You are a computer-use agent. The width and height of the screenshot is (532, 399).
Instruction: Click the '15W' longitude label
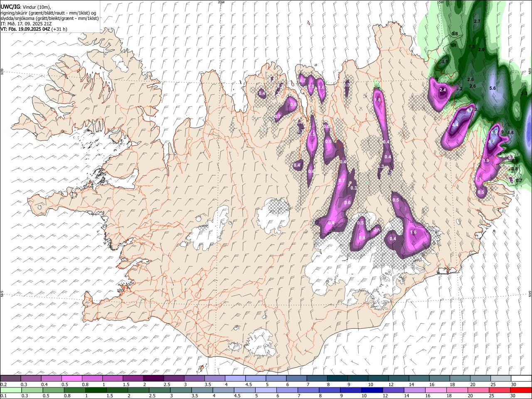pyautogui.click(x=440, y=2)
